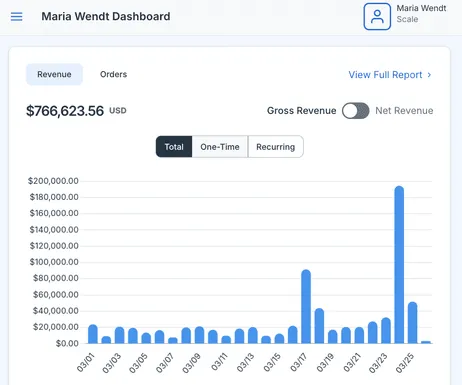Image resolution: width=462 pixels, height=385 pixels.
Task: Click the chevron next to View Full Report
Action: click(x=429, y=75)
